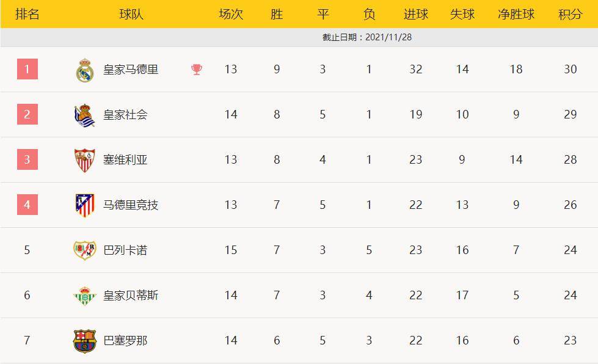This screenshot has height=364, width=598.
Task: Click the red rank 4 badge
Action: tap(27, 205)
